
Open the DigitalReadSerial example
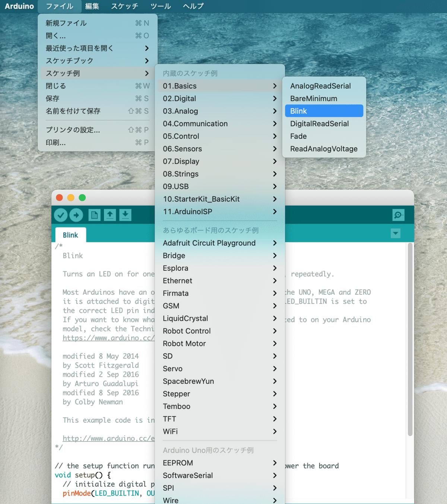[324, 124]
